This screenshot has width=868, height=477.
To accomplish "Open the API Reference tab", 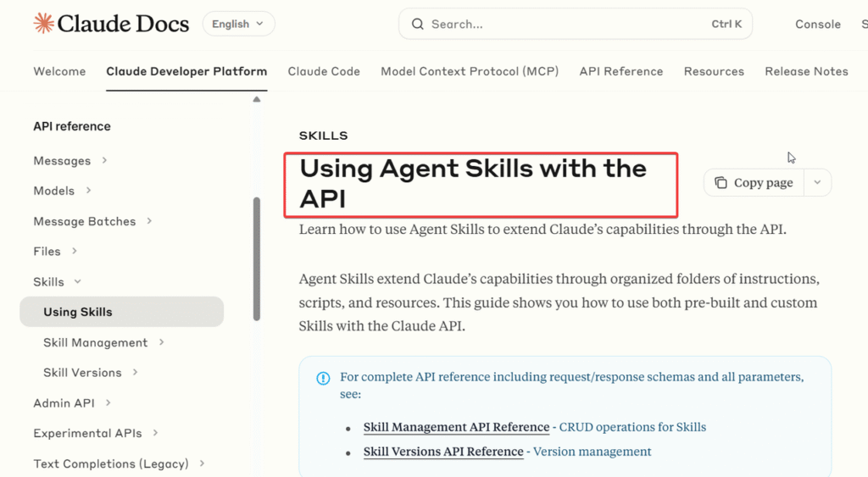I will tap(620, 72).
